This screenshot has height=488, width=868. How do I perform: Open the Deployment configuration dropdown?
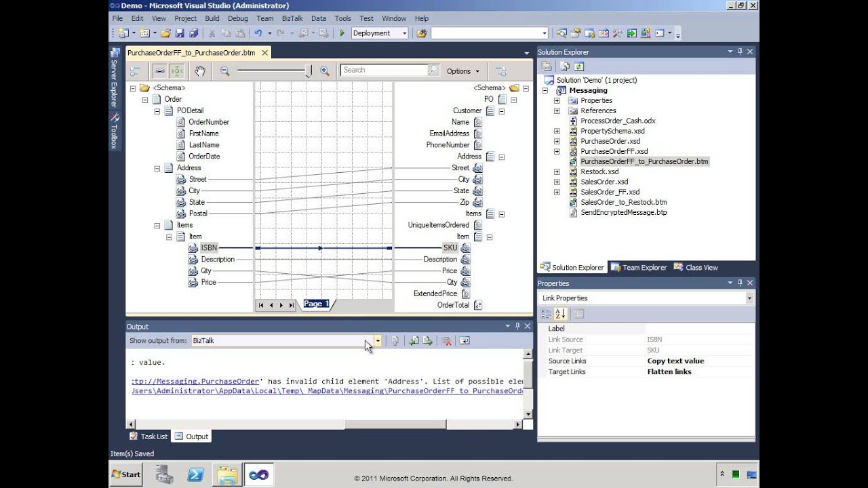(405, 33)
